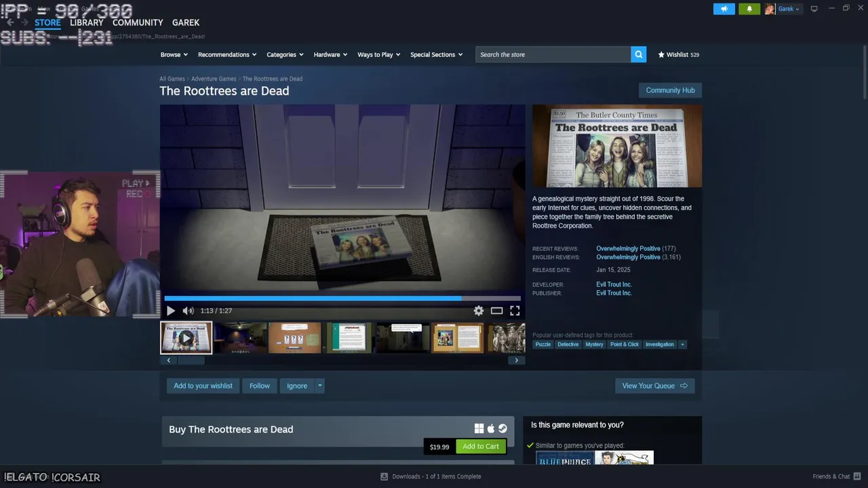Click the Adventure Games breadcrumb
Image resolution: width=868 pixels, height=488 pixels.
click(214, 79)
